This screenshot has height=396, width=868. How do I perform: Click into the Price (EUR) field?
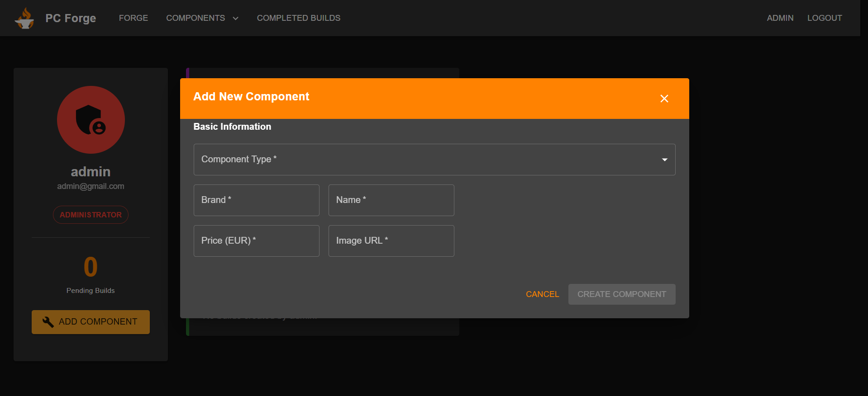click(256, 241)
